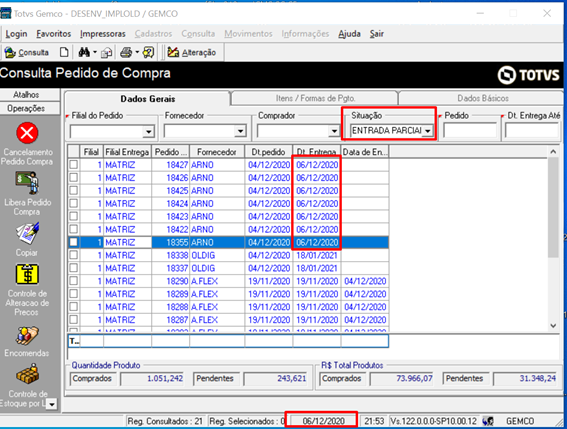Check the box for pedido 18426
This screenshot has width=567, height=429.
click(x=74, y=178)
